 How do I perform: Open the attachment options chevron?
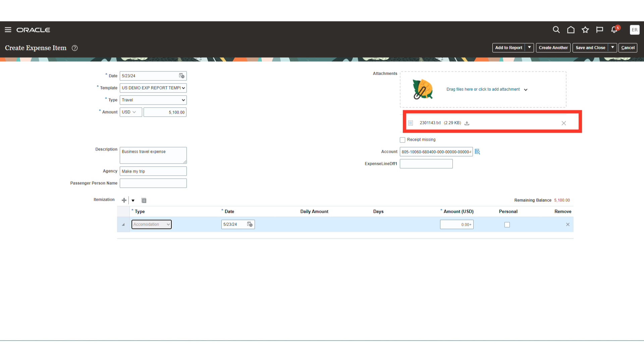[x=526, y=89]
